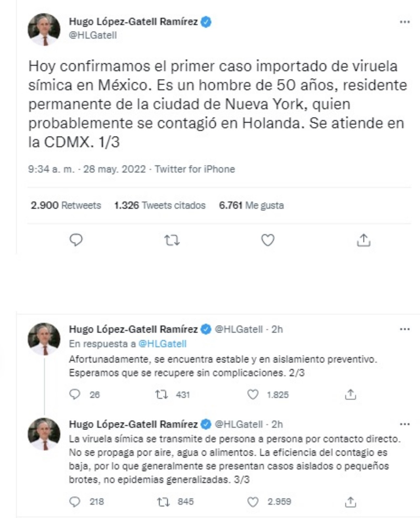Image resolution: width=420 pixels, height=518 pixels.
Task: Open the profile photo on the main tweet
Action: (44, 29)
